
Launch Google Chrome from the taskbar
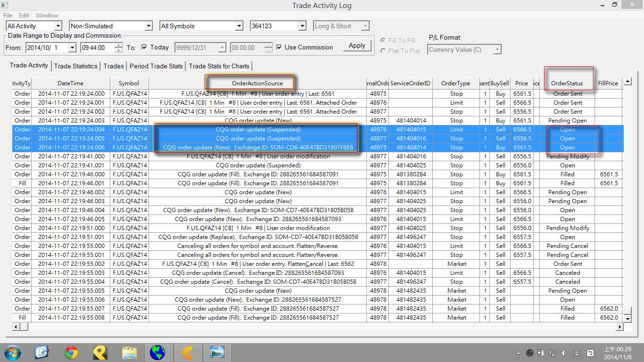[71, 353]
